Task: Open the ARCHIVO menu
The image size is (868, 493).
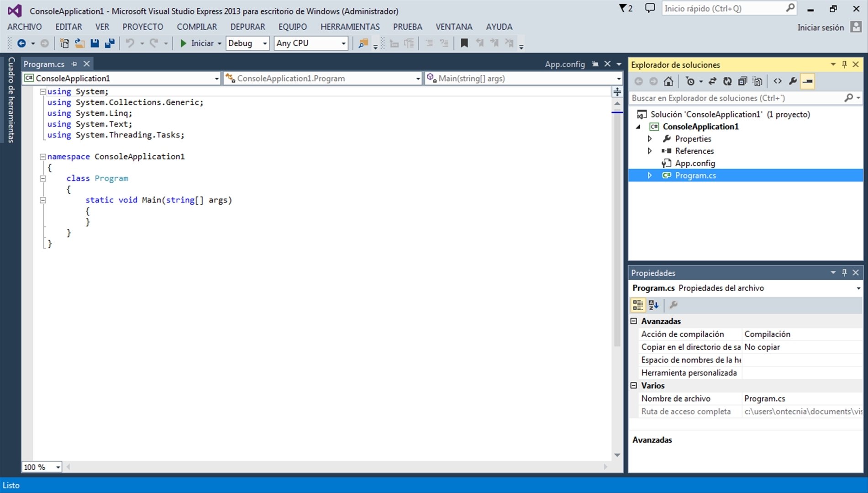Action: pos(24,27)
